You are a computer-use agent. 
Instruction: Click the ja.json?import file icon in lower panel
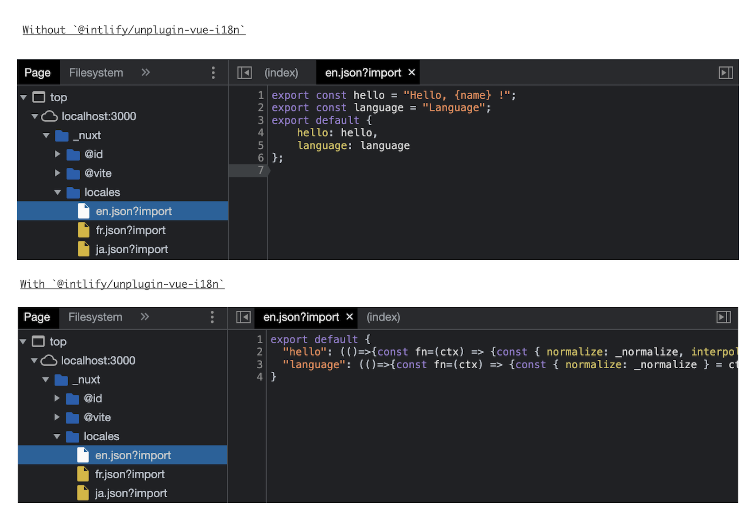[82, 493]
